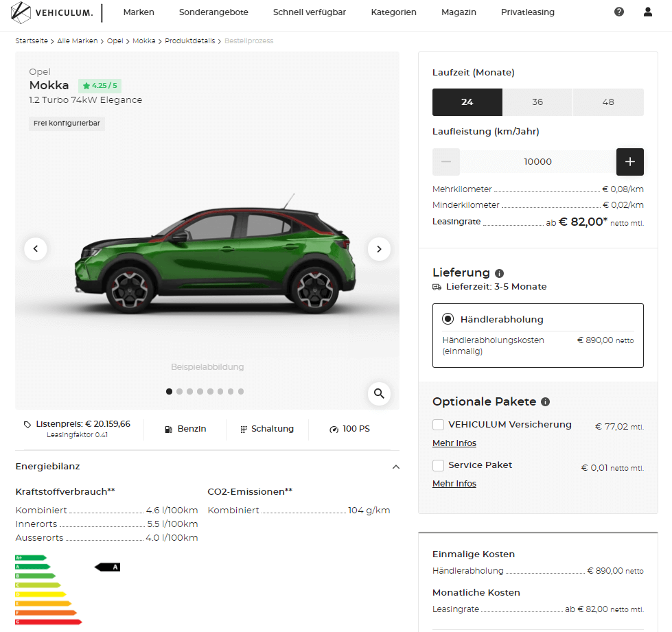Screen dimensions: 672x632
Task: Open the help question mark icon
Action: pyautogui.click(x=619, y=12)
